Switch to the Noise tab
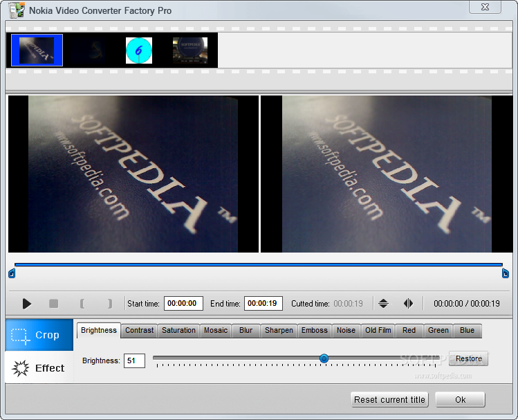 point(346,331)
